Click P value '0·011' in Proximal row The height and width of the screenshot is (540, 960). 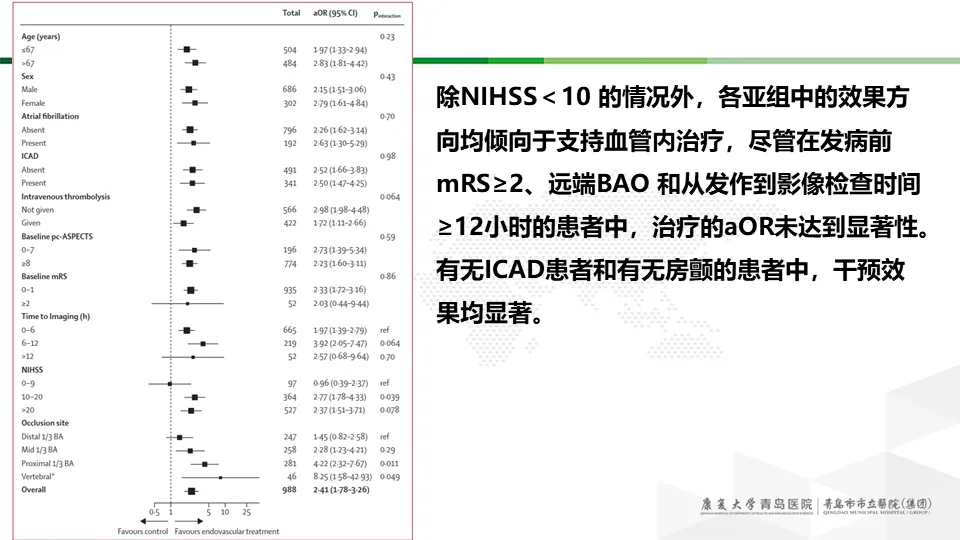click(389, 463)
